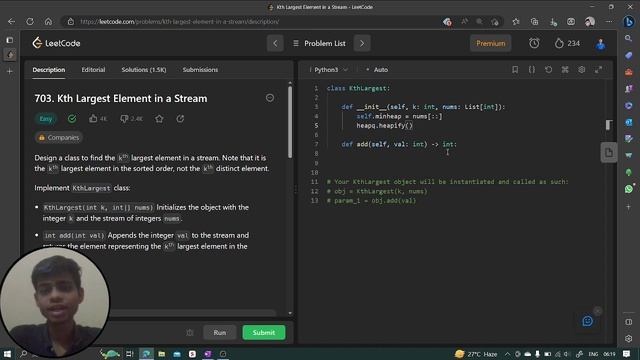Go to next problem arrow
The width and height of the screenshot is (640, 360).
362,43
